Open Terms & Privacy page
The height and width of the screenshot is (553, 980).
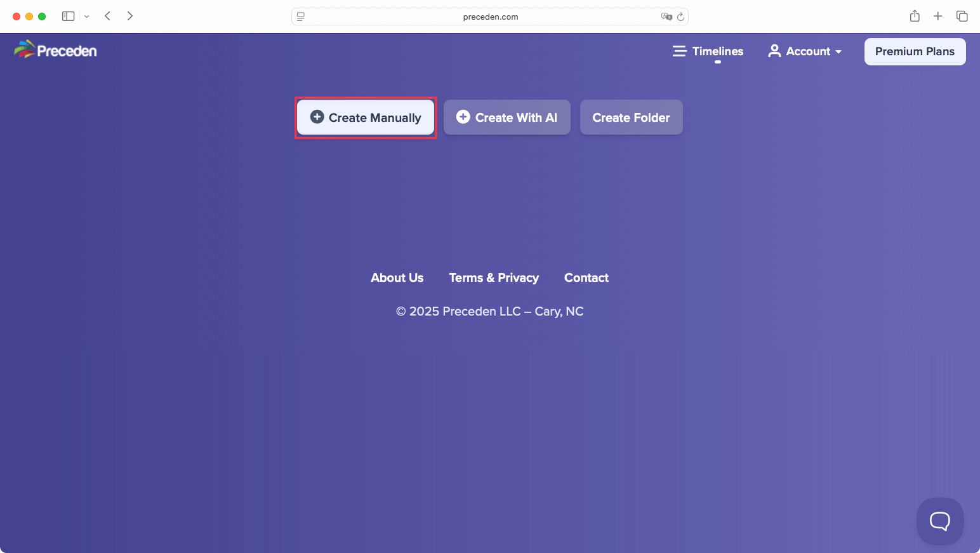[494, 277]
